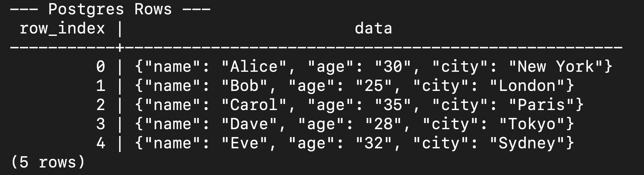The image size is (644, 175).
Task: Click the city value "New York"
Action: point(555,67)
